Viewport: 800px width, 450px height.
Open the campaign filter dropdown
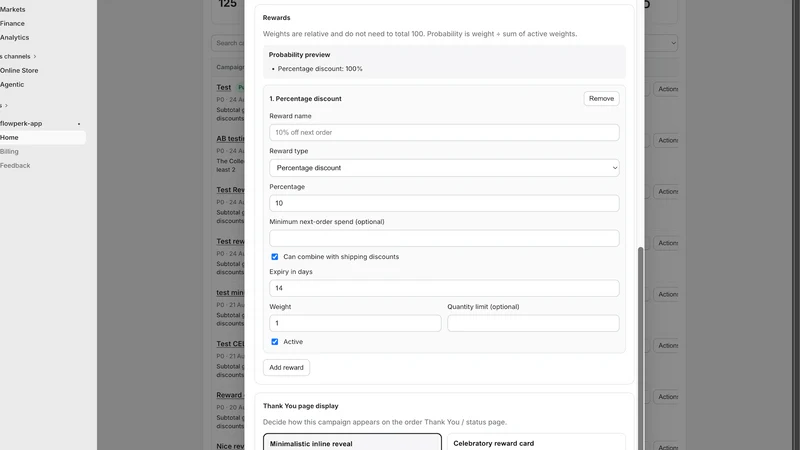point(661,43)
